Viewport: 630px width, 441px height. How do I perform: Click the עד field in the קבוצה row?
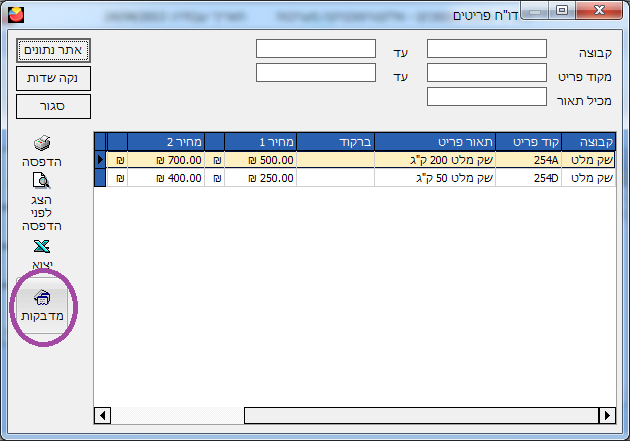(315, 49)
